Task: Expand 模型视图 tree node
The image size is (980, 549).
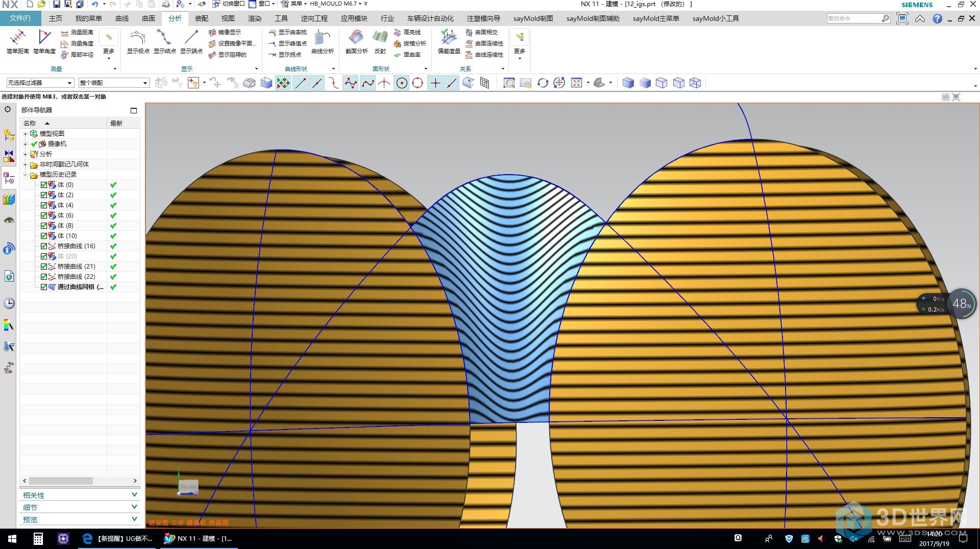Action: click(x=25, y=134)
